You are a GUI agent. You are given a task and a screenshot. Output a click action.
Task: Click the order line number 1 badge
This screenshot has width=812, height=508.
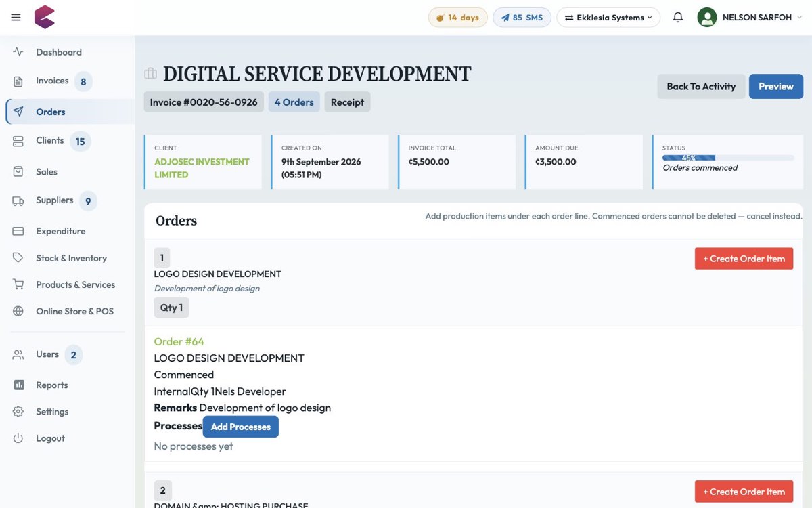[x=162, y=258]
